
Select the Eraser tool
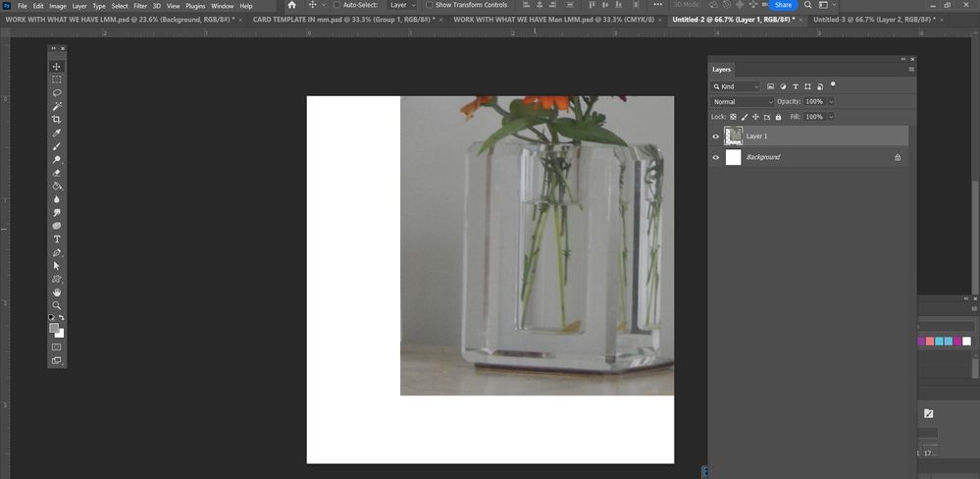click(x=57, y=173)
